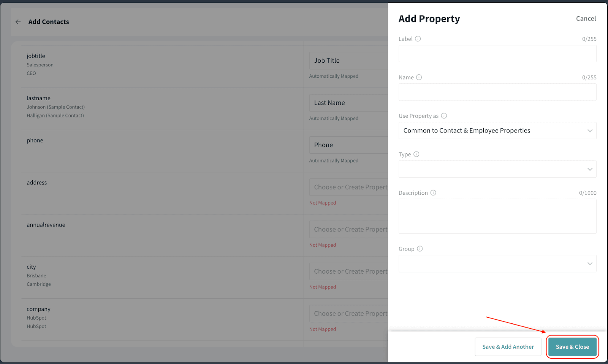Choose or create property for address
The height and width of the screenshot is (364, 608).
tap(348, 187)
